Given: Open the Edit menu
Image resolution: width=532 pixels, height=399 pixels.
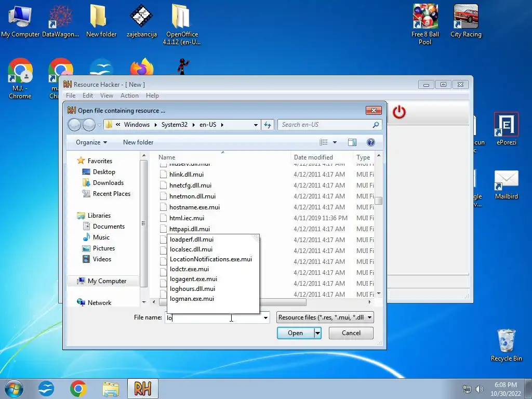Looking at the screenshot, I should [87, 96].
